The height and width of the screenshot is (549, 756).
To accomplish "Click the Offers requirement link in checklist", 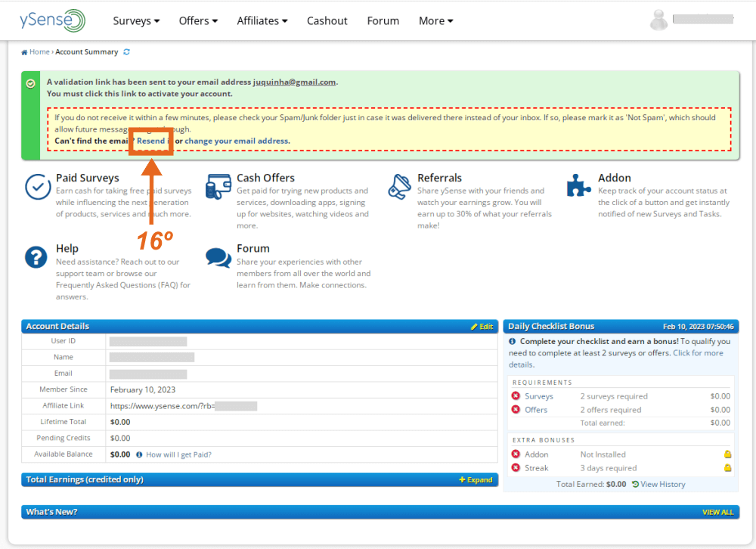I will pos(536,410).
